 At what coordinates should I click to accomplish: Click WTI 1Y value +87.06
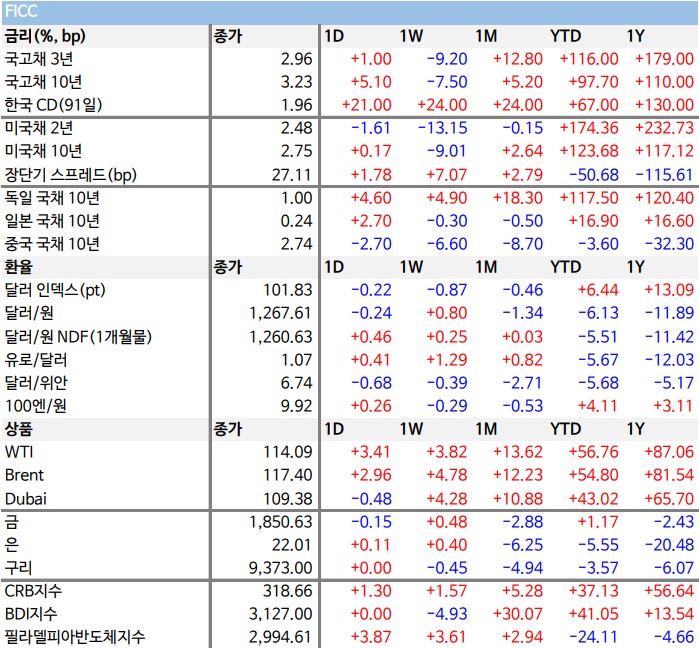[x=669, y=452]
